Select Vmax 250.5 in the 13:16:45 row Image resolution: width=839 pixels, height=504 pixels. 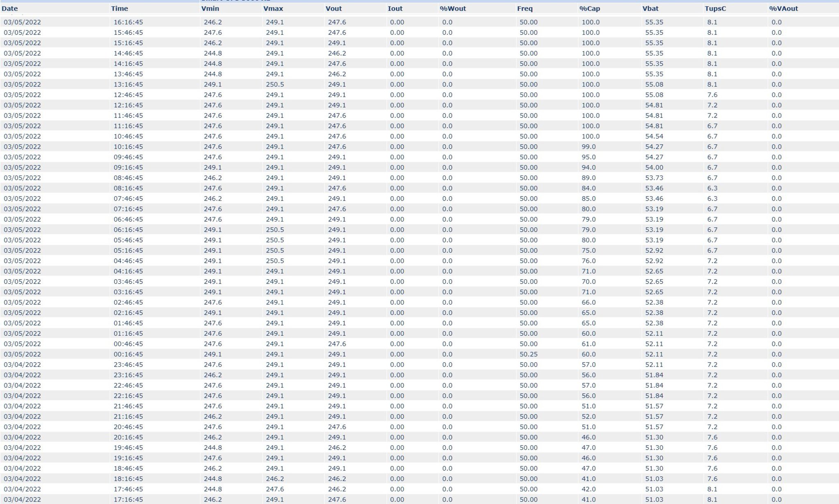[x=275, y=84]
